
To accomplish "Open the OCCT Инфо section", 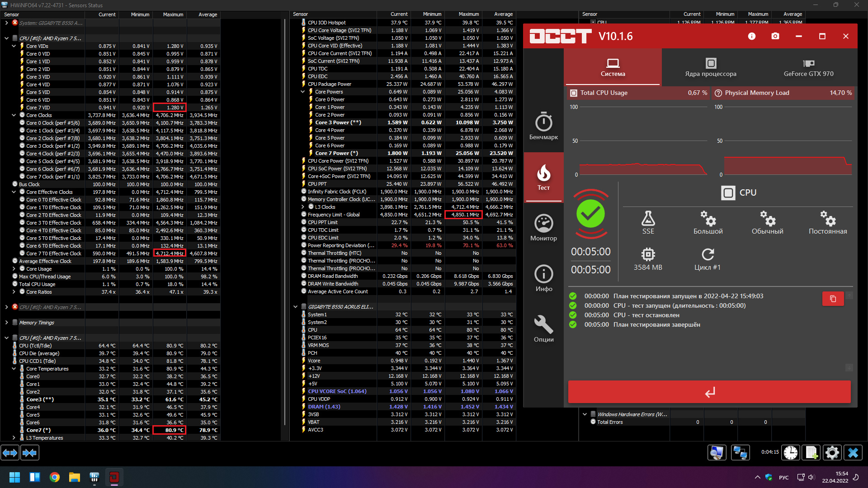I will [543, 278].
